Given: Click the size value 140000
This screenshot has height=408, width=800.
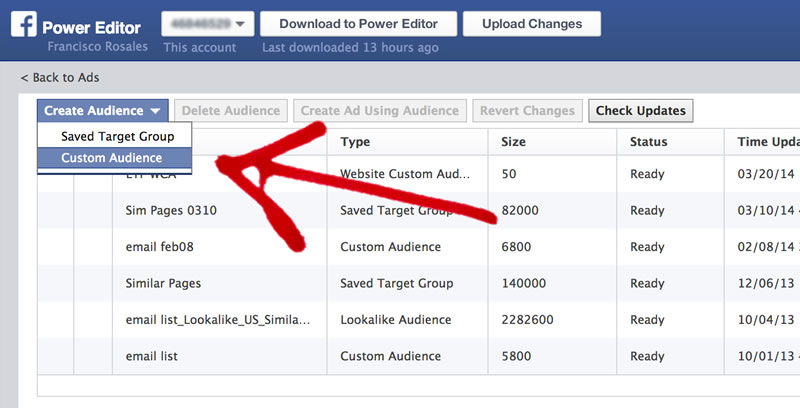Looking at the screenshot, I should tap(523, 283).
